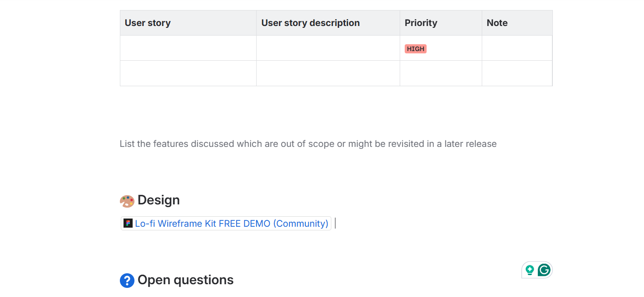This screenshot has width=644, height=297.
Task: Click the Design section heading
Action: (x=159, y=200)
